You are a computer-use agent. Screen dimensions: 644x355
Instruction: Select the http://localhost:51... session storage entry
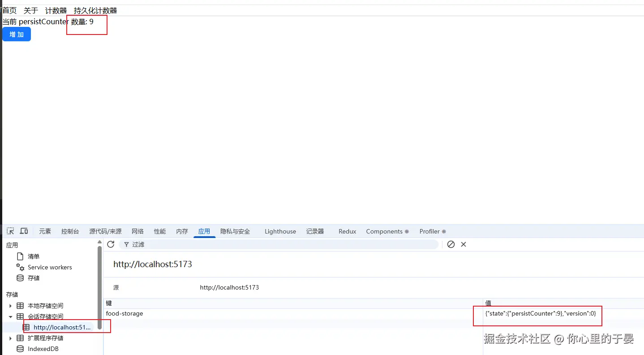(x=62, y=327)
